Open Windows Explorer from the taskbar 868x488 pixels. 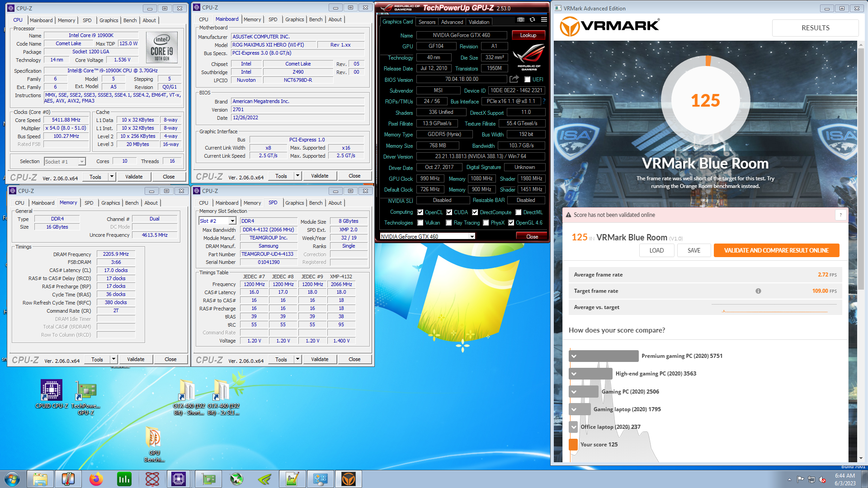pyautogui.click(x=40, y=479)
